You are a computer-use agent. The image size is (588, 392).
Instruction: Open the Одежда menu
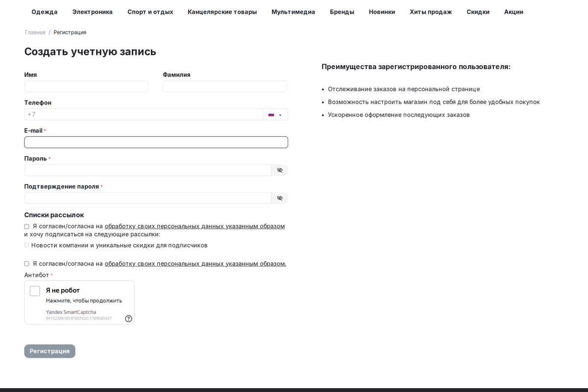pyautogui.click(x=45, y=12)
